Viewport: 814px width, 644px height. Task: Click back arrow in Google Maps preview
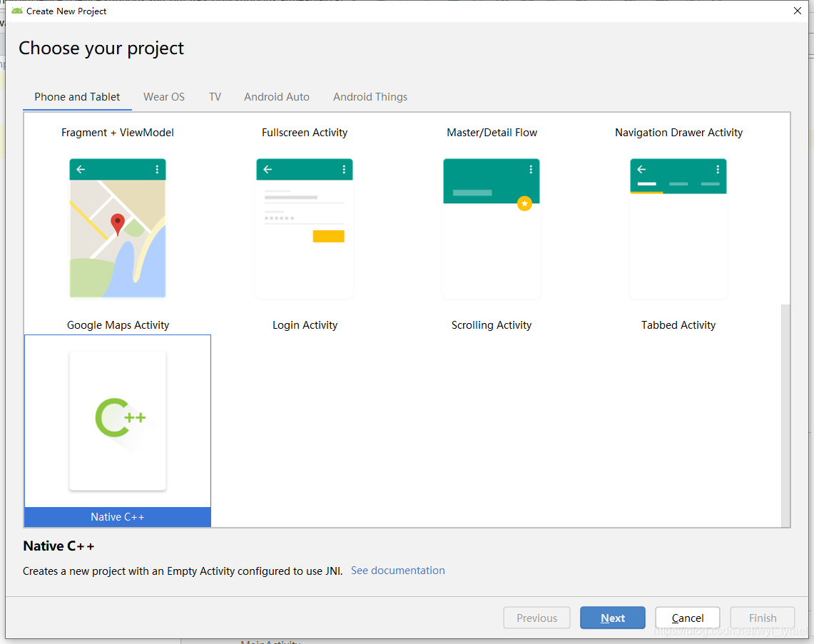click(x=81, y=169)
